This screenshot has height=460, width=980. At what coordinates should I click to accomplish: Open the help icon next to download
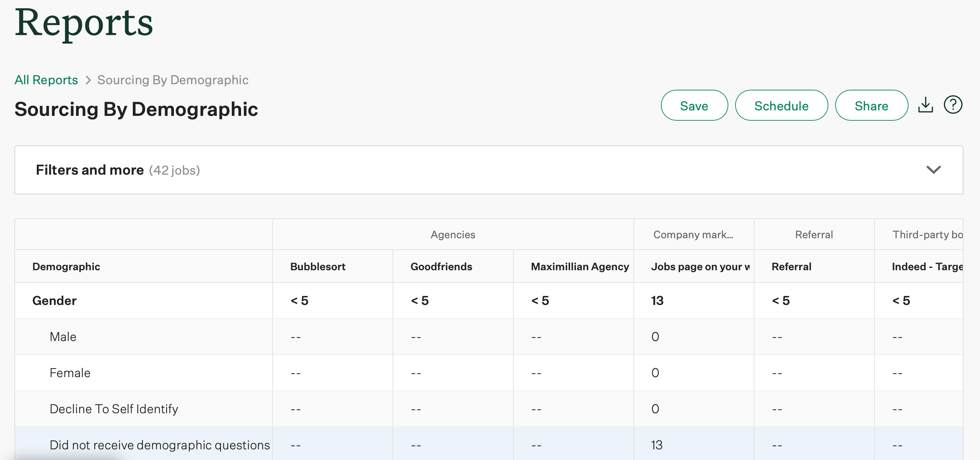[954, 105]
